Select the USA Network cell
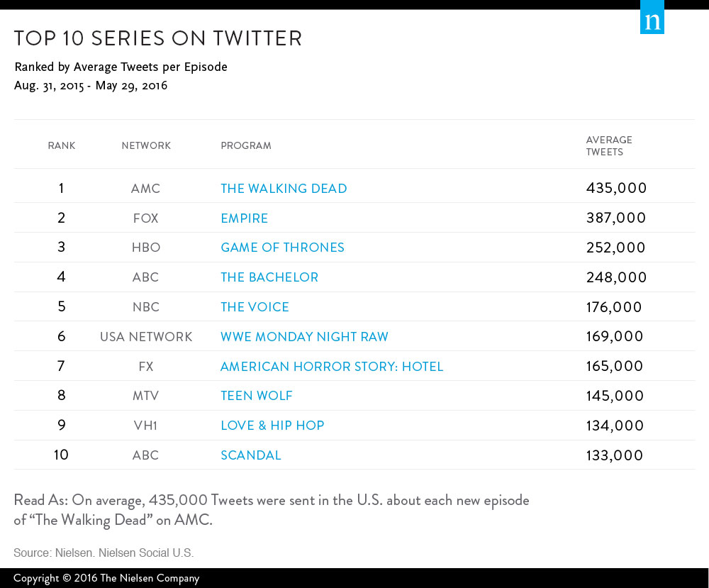 click(x=146, y=336)
